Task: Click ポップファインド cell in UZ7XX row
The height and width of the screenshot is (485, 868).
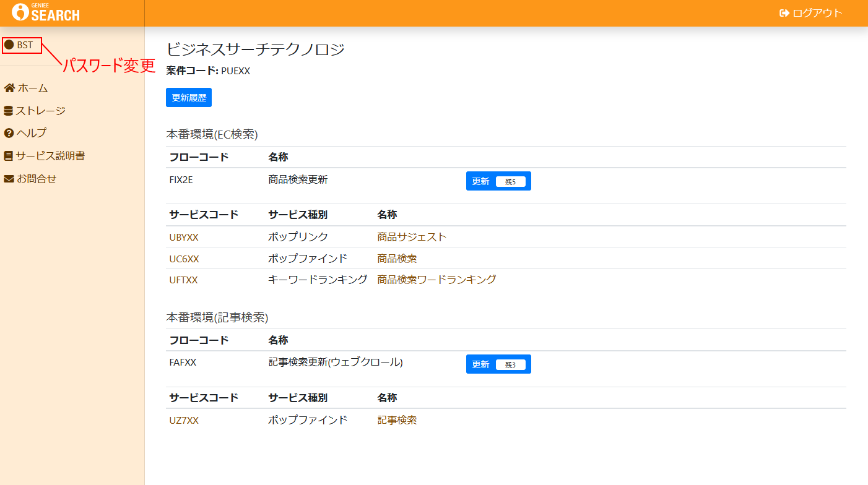Action: 308,420
